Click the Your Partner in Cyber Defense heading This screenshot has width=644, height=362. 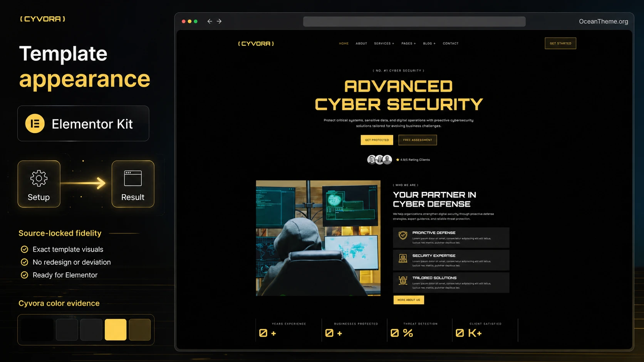[x=434, y=199]
